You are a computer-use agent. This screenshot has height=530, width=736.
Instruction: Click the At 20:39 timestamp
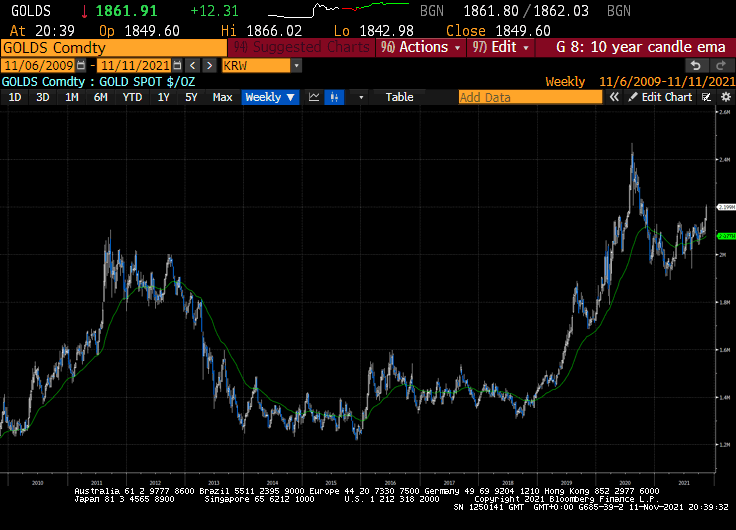[x=42, y=31]
